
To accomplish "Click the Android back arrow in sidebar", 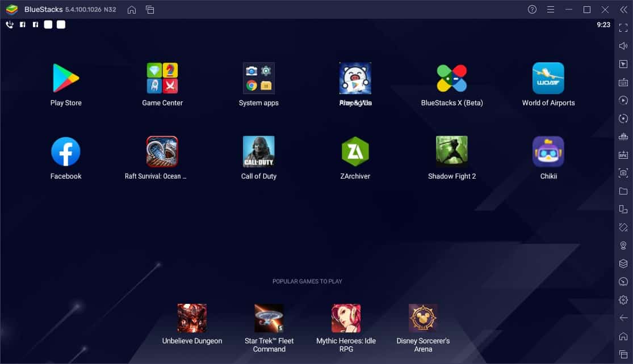I will coord(623,318).
